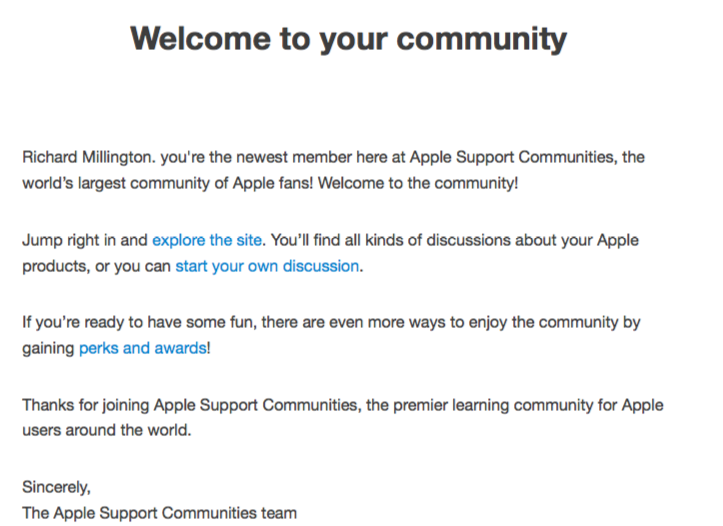Select the 'Sincerely,' closing line
Viewport: 723px width, 526px height.
(x=56, y=487)
